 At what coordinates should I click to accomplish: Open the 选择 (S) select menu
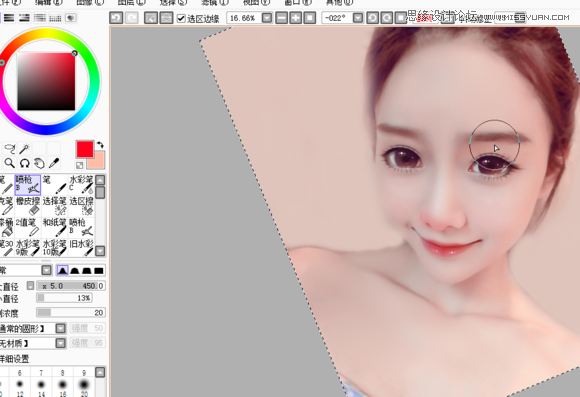coord(173,2)
